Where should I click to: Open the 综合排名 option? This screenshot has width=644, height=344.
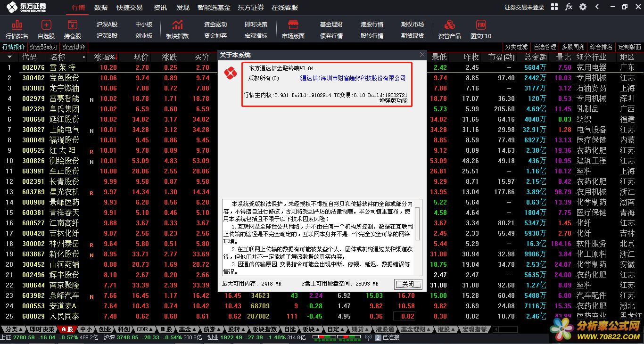coord(602,47)
